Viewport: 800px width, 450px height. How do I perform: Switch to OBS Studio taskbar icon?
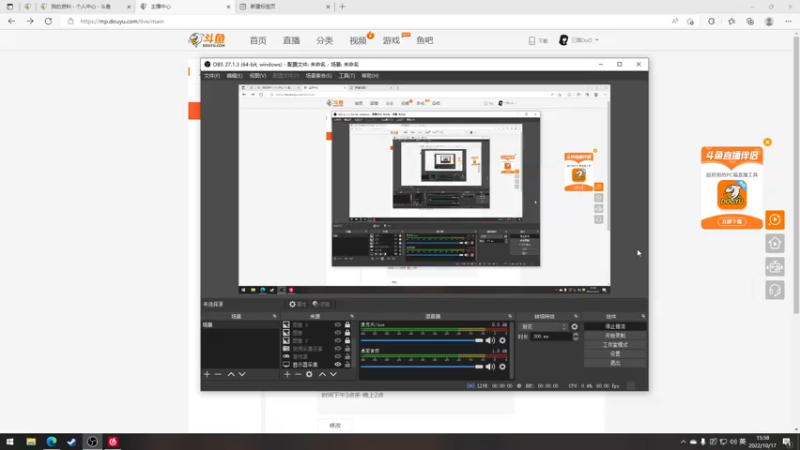point(92,442)
